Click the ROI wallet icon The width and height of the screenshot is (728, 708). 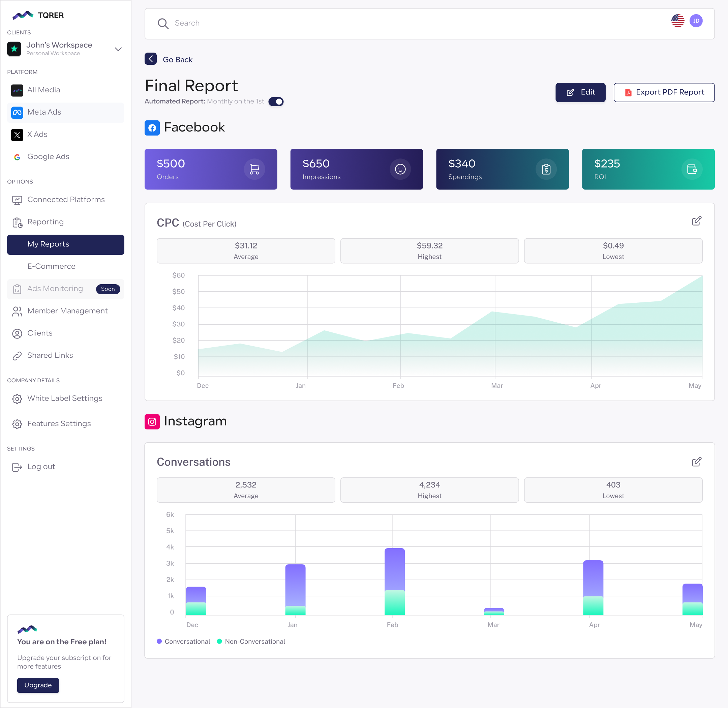[692, 170]
